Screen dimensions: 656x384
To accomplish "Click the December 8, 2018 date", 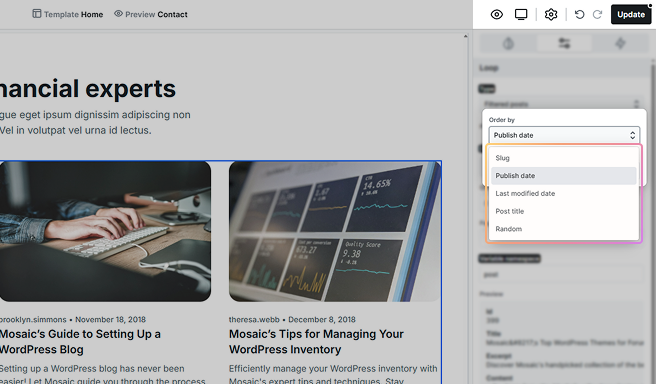I will tap(322, 320).
